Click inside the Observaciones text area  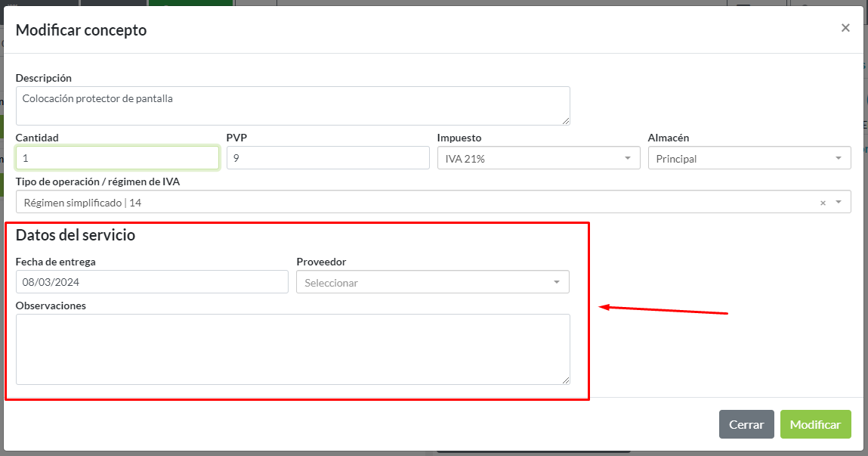point(292,349)
